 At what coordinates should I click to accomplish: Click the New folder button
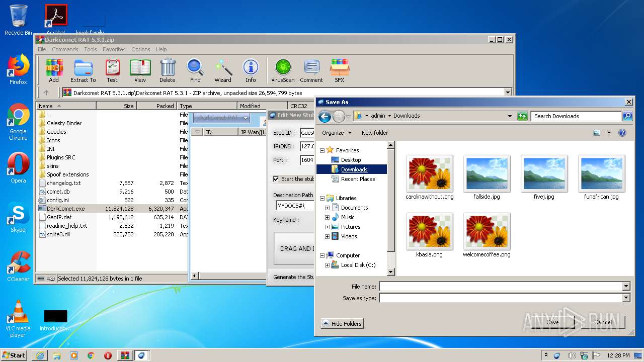point(375,133)
